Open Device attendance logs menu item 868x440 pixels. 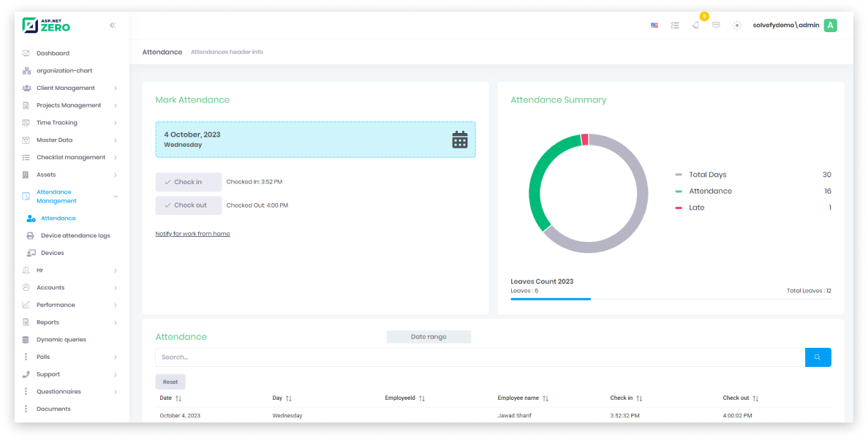point(75,235)
